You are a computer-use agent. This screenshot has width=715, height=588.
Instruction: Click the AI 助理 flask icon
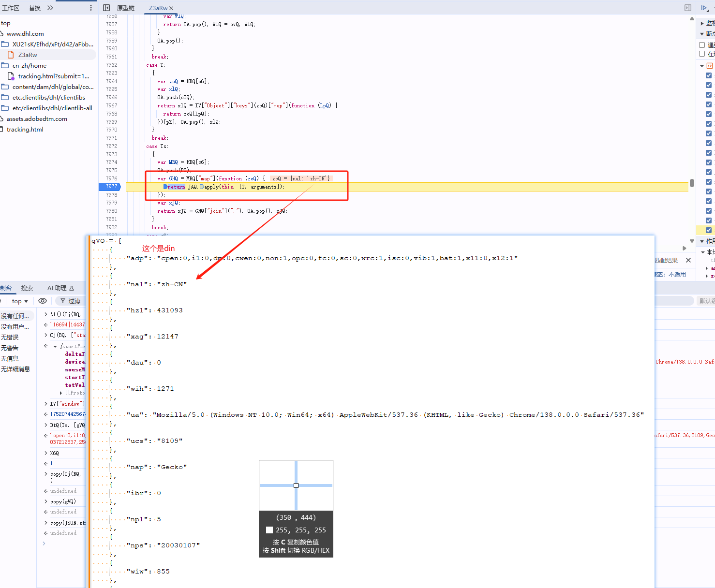[x=72, y=288]
